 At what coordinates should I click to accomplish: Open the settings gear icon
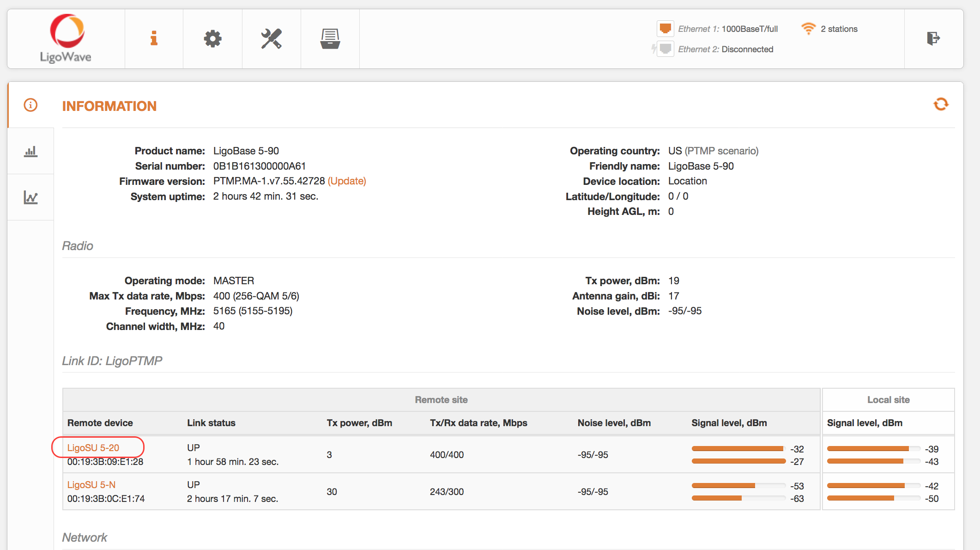click(212, 39)
